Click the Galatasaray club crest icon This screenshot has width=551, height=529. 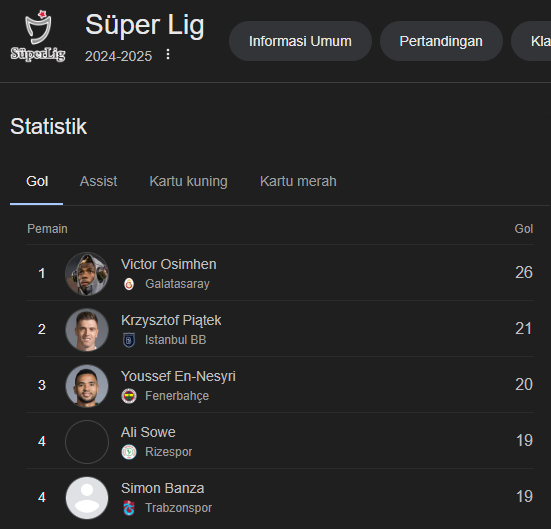129,284
